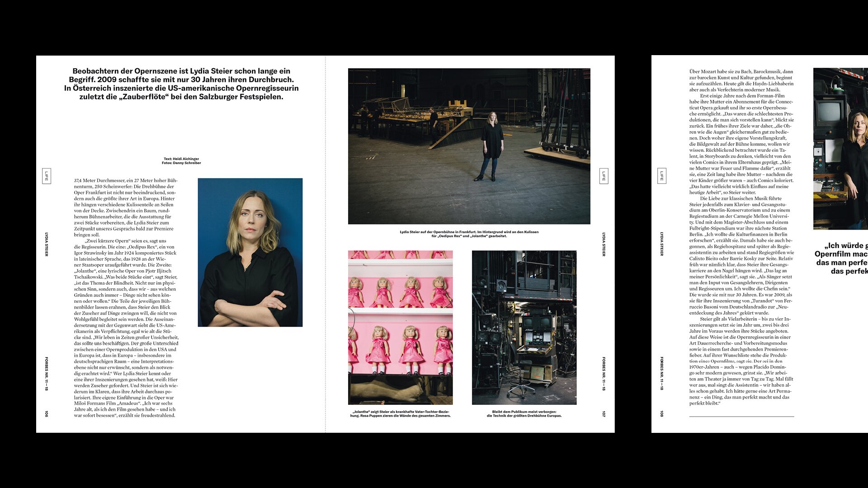Click the LIFE tag on page 107
The image size is (868, 488).
tap(604, 176)
